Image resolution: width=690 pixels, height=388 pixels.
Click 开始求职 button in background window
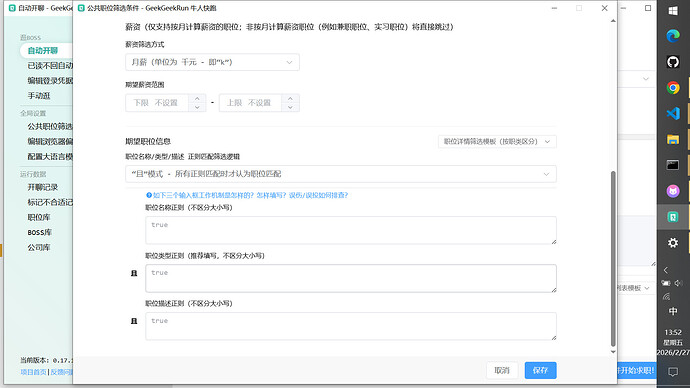tap(636, 370)
